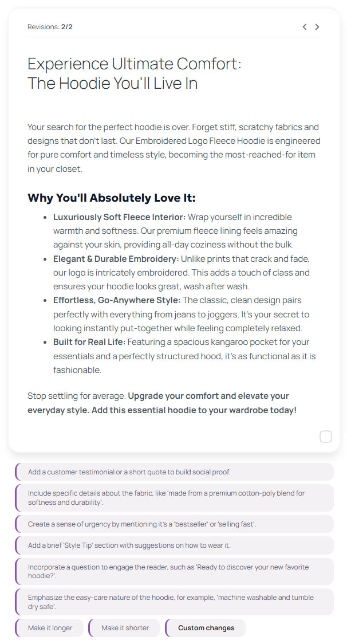Click the 'Experience Ultimate Comfort' headline
This screenshot has height=644, width=347.
coord(135,73)
